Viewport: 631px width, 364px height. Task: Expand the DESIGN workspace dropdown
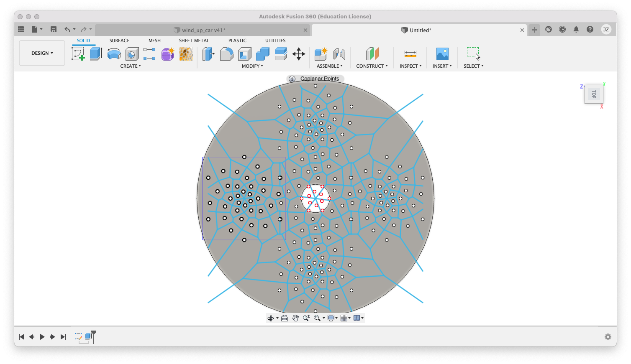tap(42, 53)
